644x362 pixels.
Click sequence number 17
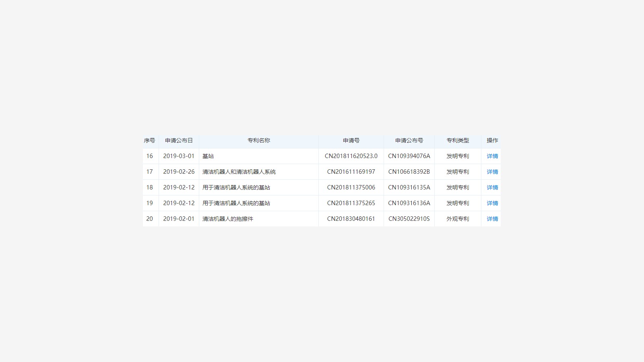[x=149, y=172]
